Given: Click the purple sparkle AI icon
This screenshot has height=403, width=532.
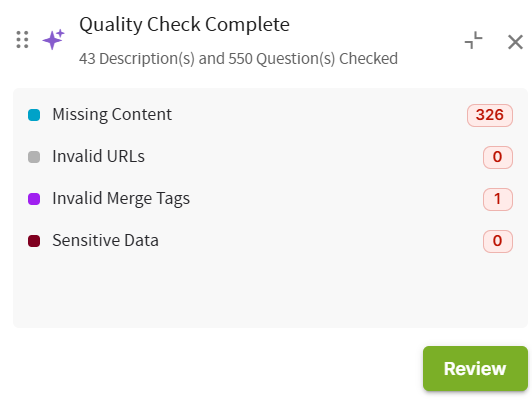Looking at the screenshot, I should point(54,39).
